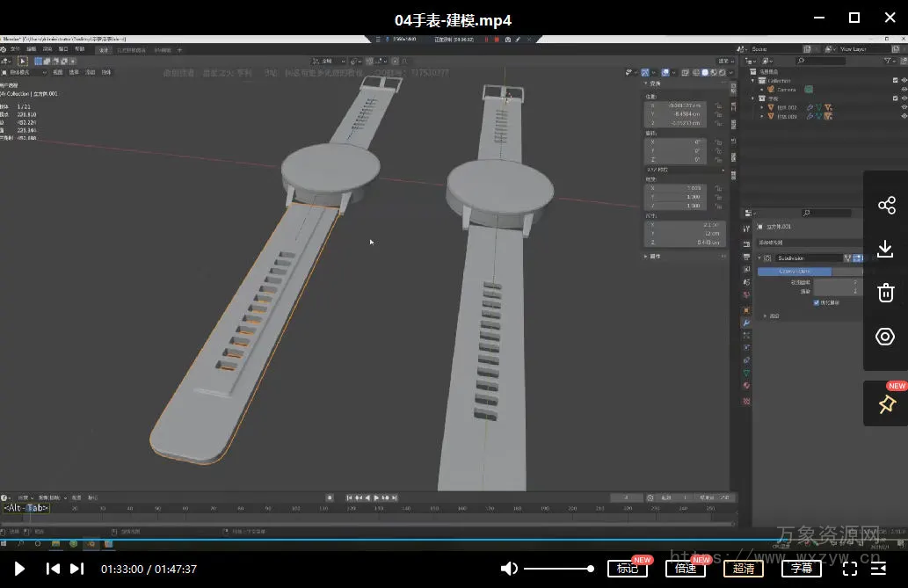Click the pin window icon marked NEW
The width and height of the screenshot is (908, 588).
(x=886, y=404)
